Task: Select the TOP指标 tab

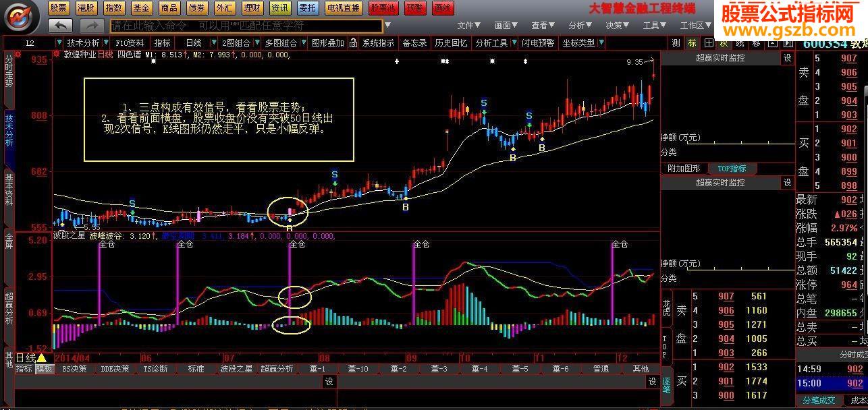Action: pos(732,169)
